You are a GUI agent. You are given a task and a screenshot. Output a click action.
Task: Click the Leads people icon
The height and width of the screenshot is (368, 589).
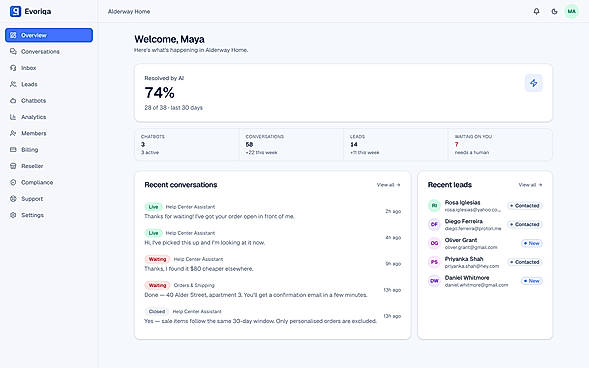click(13, 84)
